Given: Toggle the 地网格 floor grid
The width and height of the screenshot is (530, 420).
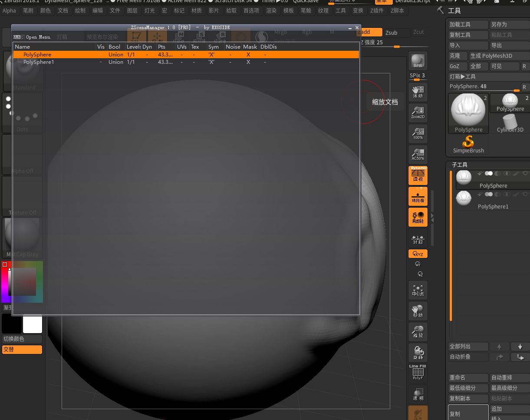Looking at the screenshot, I should pos(418,196).
